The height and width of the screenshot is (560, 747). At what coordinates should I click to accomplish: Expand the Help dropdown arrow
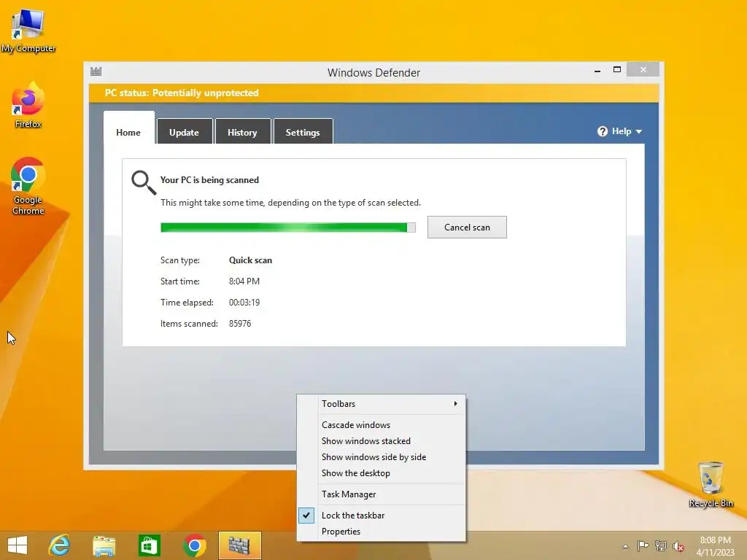click(x=639, y=131)
